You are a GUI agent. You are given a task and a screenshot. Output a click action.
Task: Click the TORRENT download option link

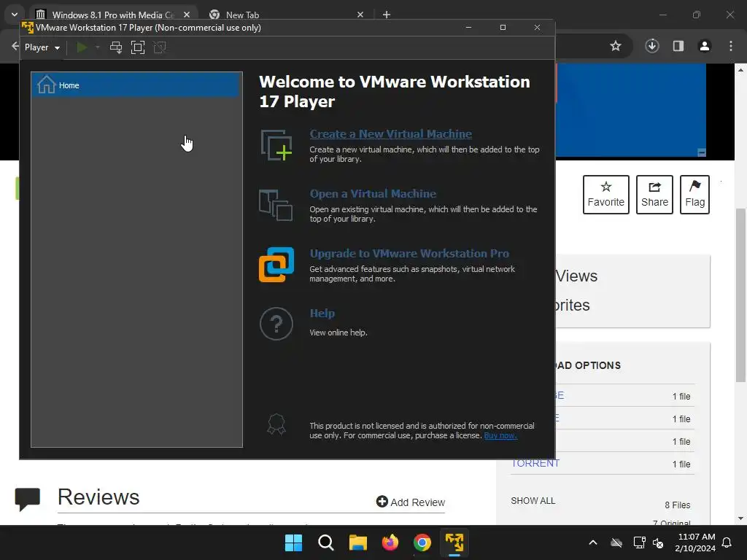535,463
